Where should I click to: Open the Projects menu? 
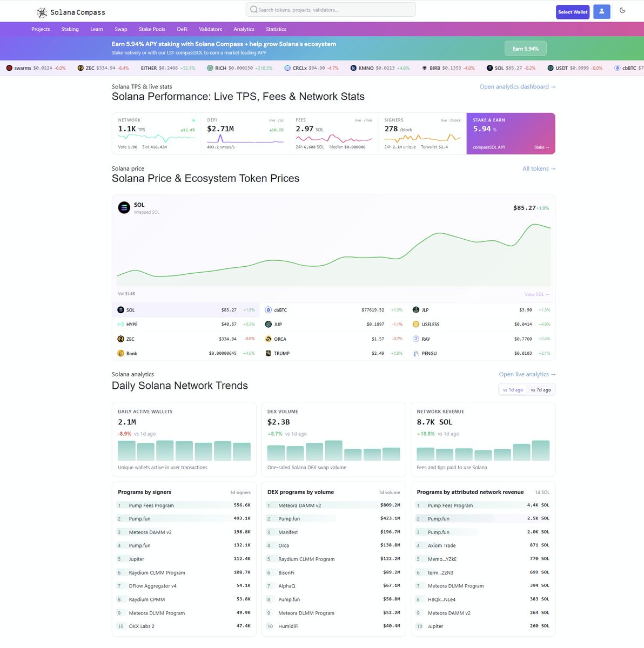pos(41,29)
